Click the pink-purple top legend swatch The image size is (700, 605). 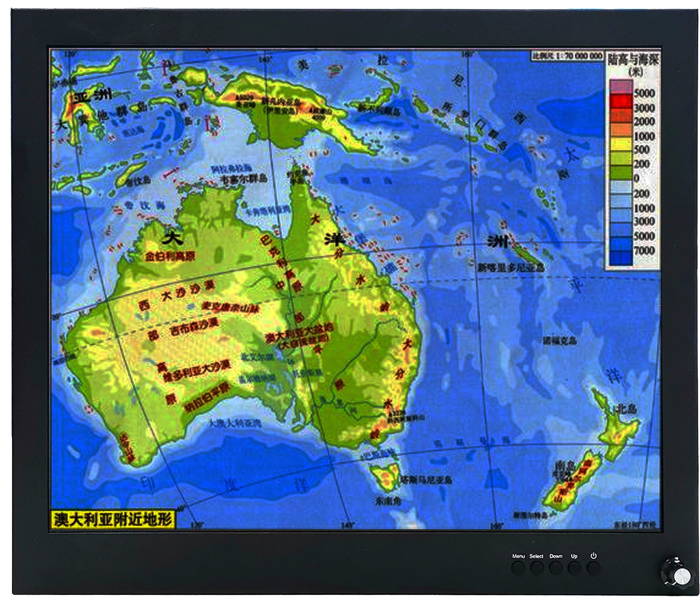coord(621,86)
